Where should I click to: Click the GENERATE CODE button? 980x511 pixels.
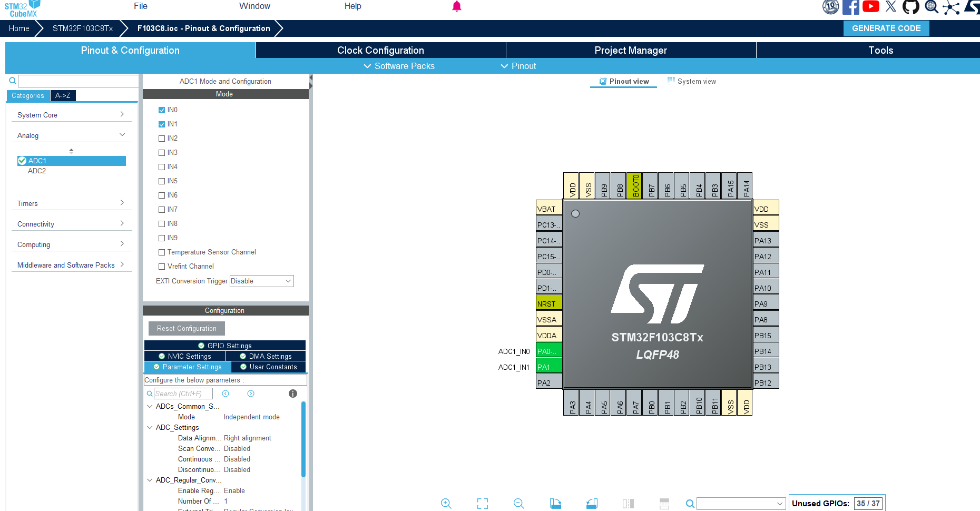click(x=886, y=28)
